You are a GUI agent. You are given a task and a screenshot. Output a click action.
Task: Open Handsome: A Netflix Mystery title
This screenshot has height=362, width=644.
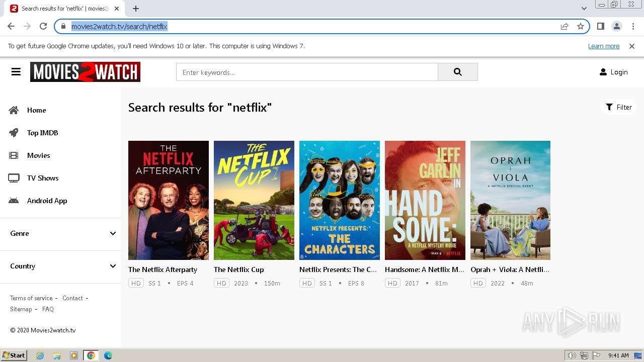[425, 269]
